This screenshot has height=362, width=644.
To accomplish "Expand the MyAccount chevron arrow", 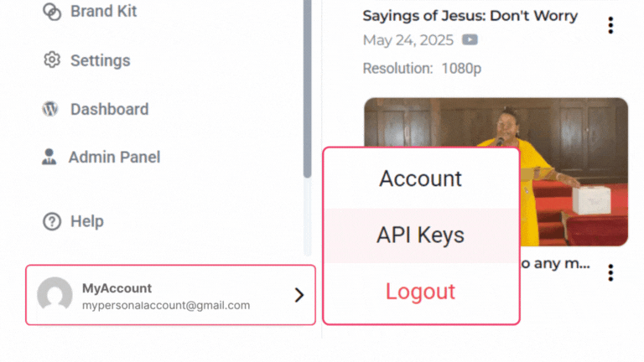I will click(299, 295).
